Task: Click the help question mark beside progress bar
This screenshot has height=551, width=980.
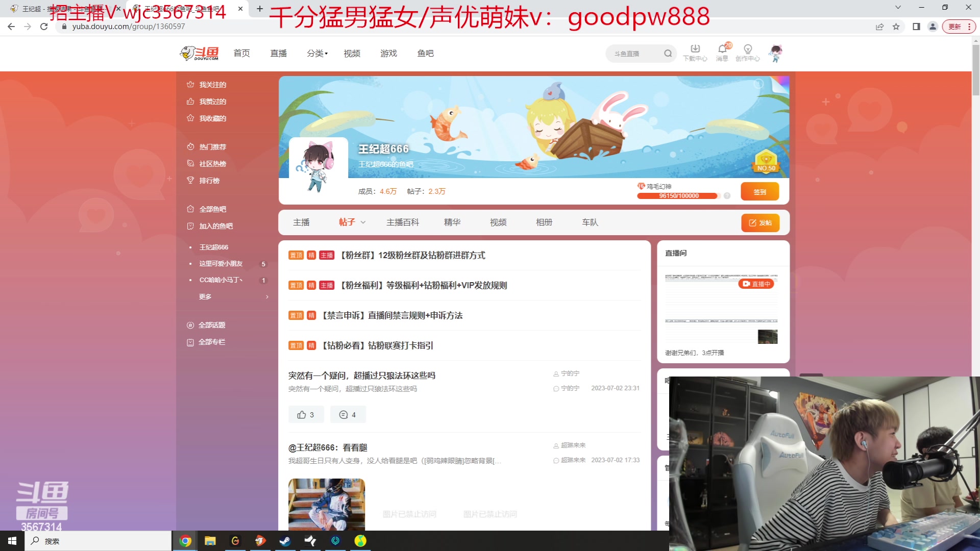Action: click(727, 196)
